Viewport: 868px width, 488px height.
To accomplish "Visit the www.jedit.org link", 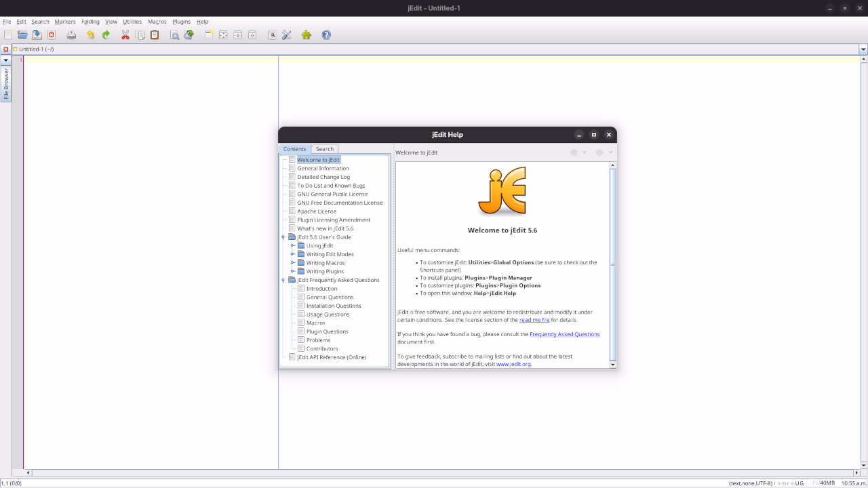I will tap(513, 364).
